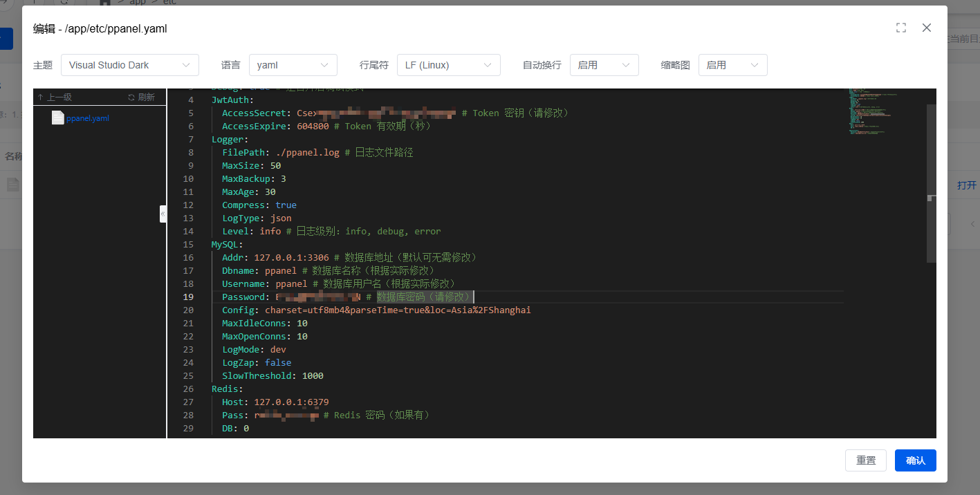Change the minimap 缩略图 setting
The image size is (980, 495).
click(x=732, y=65)
